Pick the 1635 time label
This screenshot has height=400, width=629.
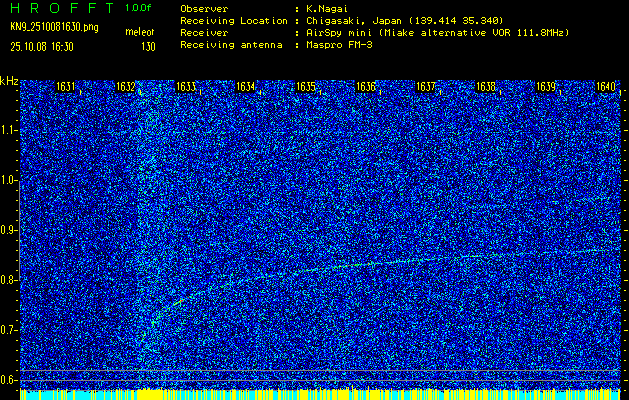pyautogui.click(x=305, y=87)
